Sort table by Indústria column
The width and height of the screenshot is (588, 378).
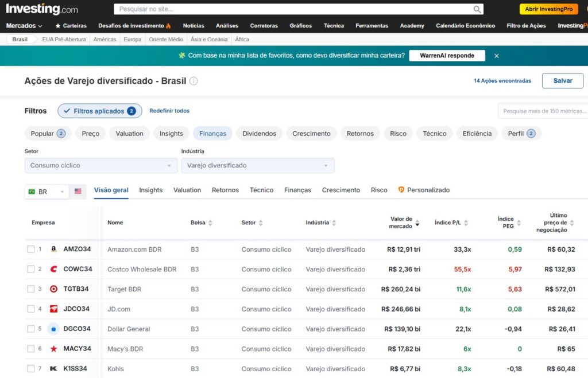click(x=334, y=223)
